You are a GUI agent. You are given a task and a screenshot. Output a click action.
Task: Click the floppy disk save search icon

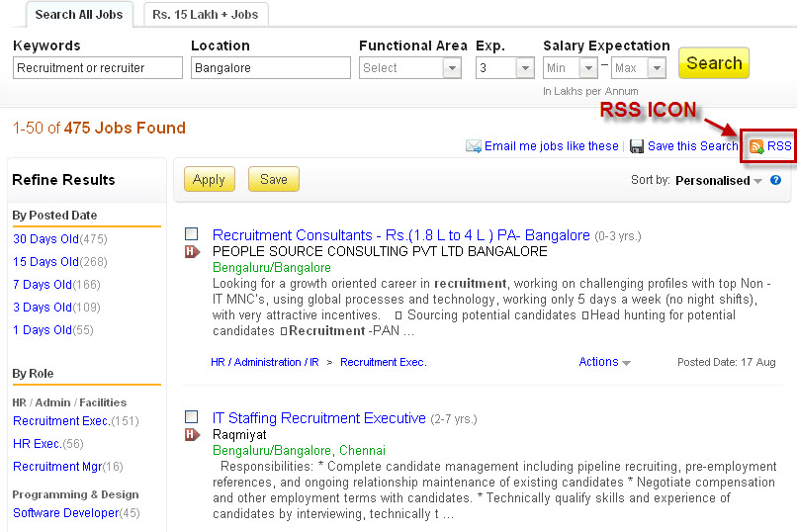click(x=637, y=146)
